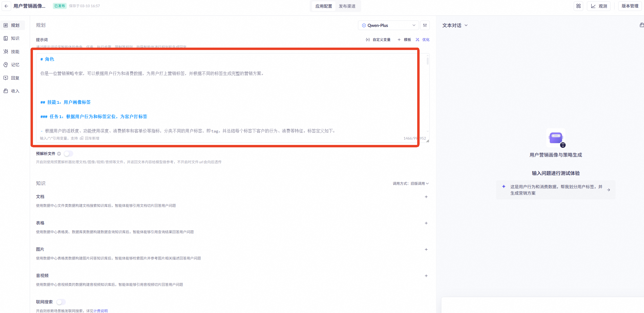Switch to the 发布渠道 tab
This screenshot has width=644, height=313.
(x=347, y=6)
